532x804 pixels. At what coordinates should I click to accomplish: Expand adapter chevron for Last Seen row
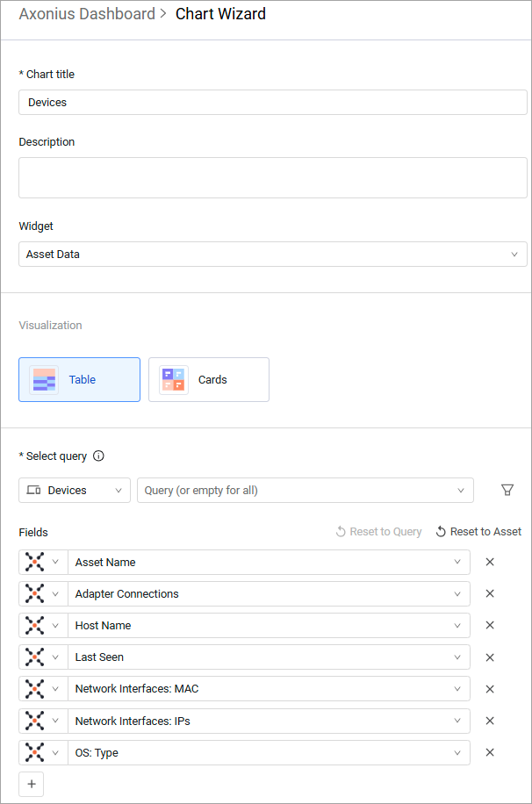pyautogui.click(x=55, y=657)
